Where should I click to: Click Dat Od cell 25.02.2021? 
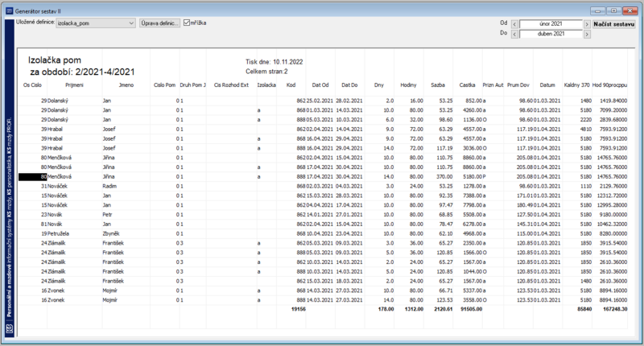coord(320,101)
